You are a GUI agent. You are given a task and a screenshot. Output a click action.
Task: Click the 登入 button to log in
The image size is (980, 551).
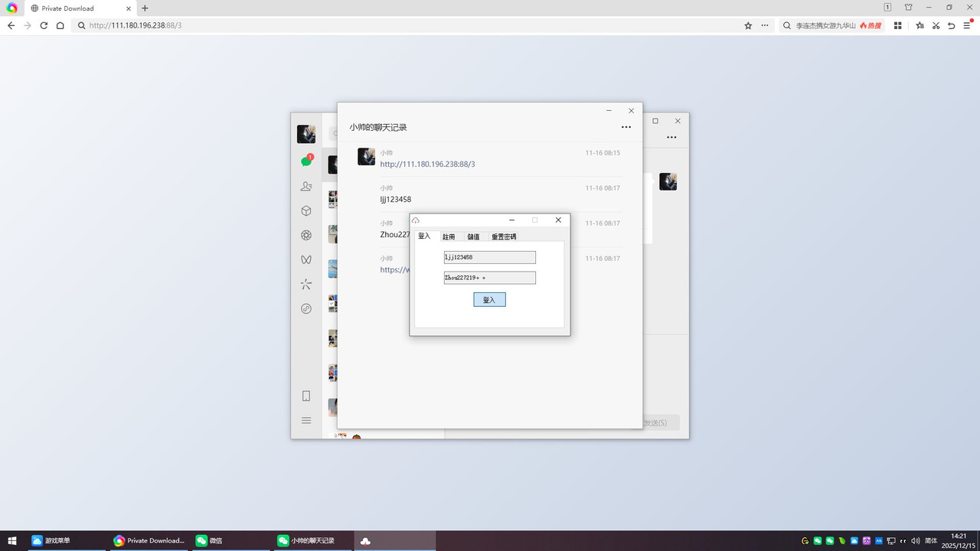pyautogui.click(x=489, y=300)
